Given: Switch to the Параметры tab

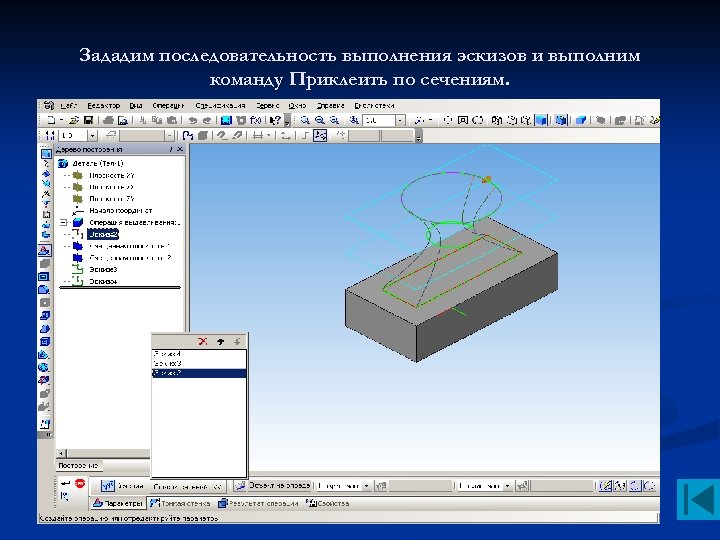Looking at the screenshot, I should tap(118, 503).
